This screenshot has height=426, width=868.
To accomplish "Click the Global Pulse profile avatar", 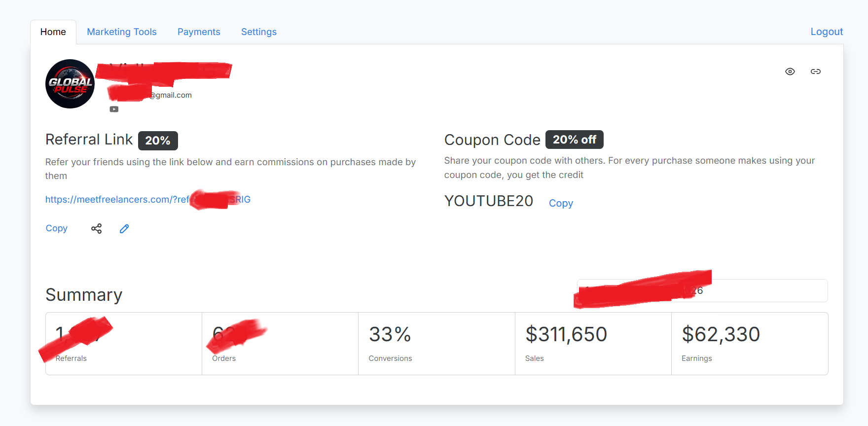I will [x=70, y=84].
